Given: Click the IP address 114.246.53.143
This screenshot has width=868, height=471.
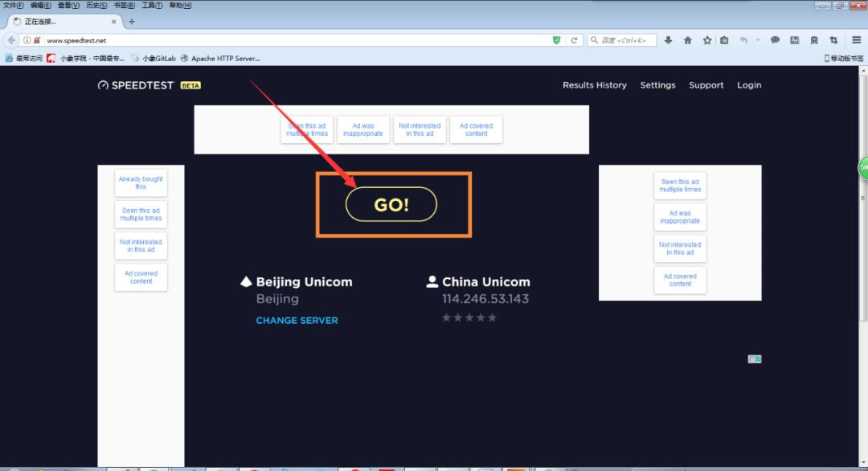Looking at the screenshot, I should pyautogui.click(x=485, y=299).
